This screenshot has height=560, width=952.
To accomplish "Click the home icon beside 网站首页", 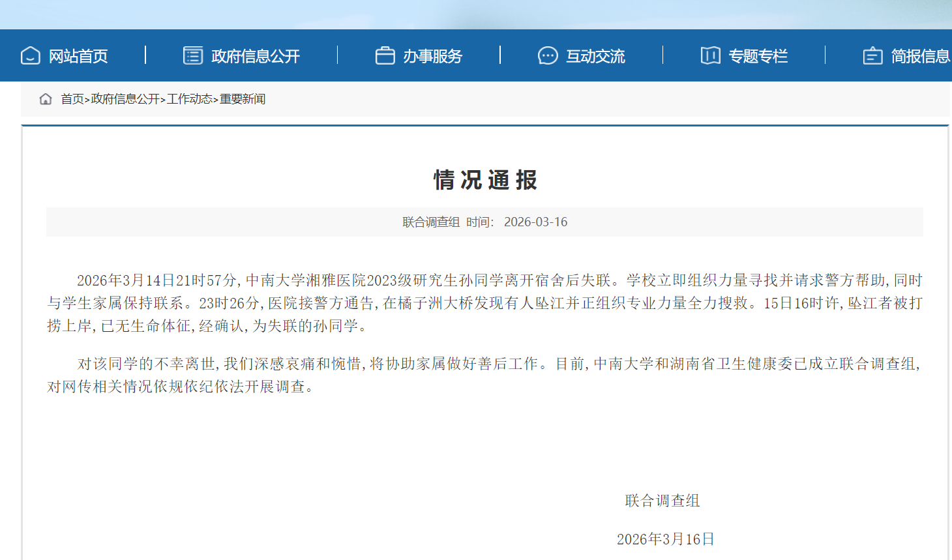I will coord(31,56).
